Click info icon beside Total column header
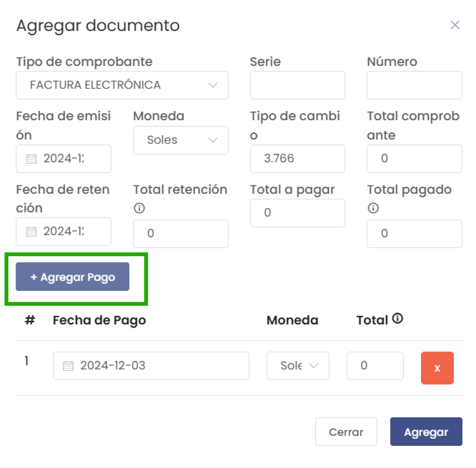476x468 pixels. pyautogui.click(x=397, y=318)
